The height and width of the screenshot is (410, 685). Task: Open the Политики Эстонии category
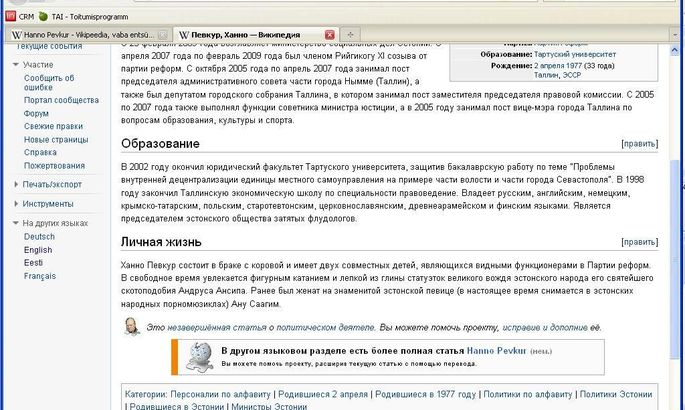point(616,394)
